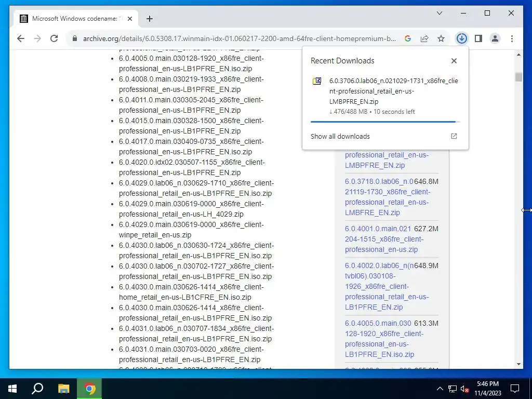Click the 613.3M file size

pyautogui.click(x=426, y=323)
